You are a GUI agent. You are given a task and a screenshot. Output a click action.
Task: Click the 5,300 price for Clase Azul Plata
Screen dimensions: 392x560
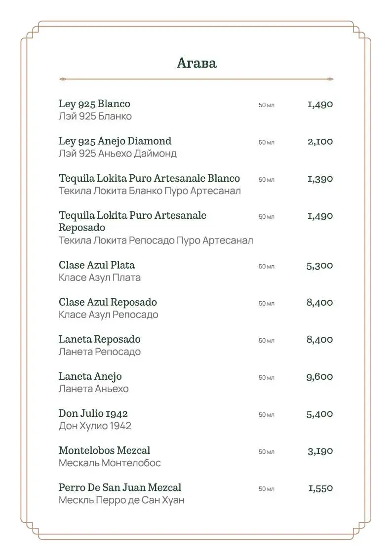[319, 265]
